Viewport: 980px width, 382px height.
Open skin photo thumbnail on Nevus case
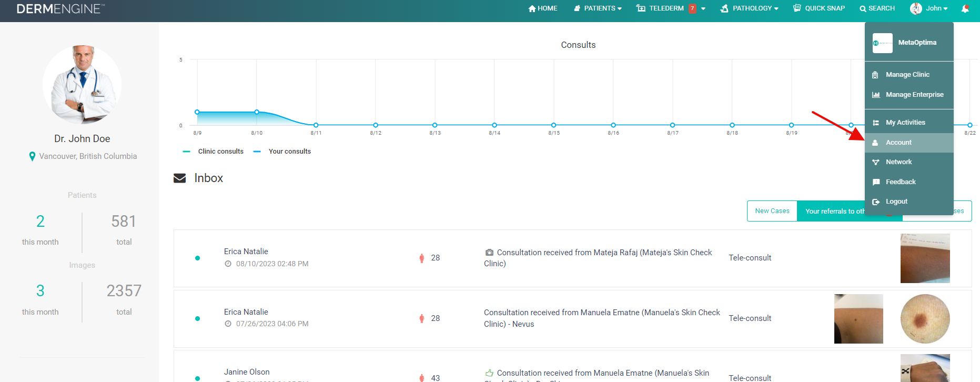point(858,319)
